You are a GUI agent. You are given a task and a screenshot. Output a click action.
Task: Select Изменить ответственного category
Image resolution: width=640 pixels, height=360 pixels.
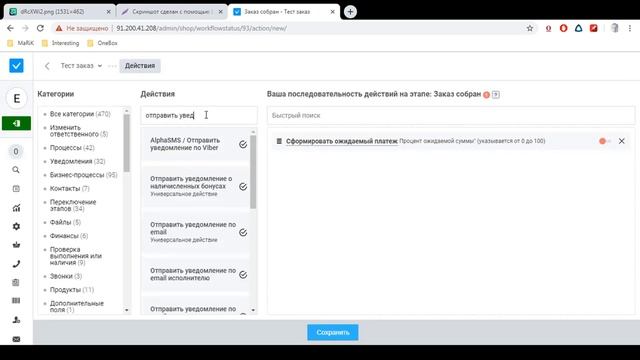click(79, 131)
